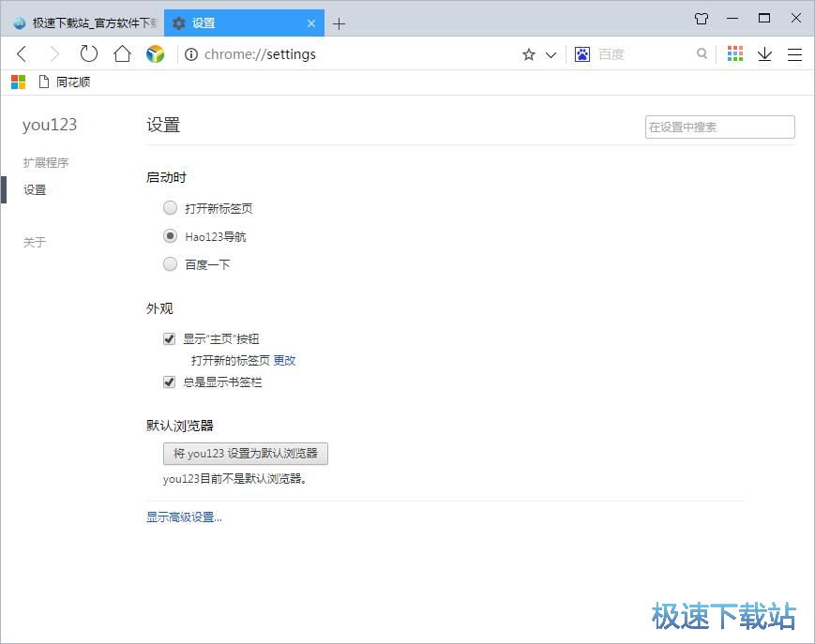Click the magnifier search icon
The height and width of the screenshot is (644, 815).
pyautogui.click(x=702, y=53)
